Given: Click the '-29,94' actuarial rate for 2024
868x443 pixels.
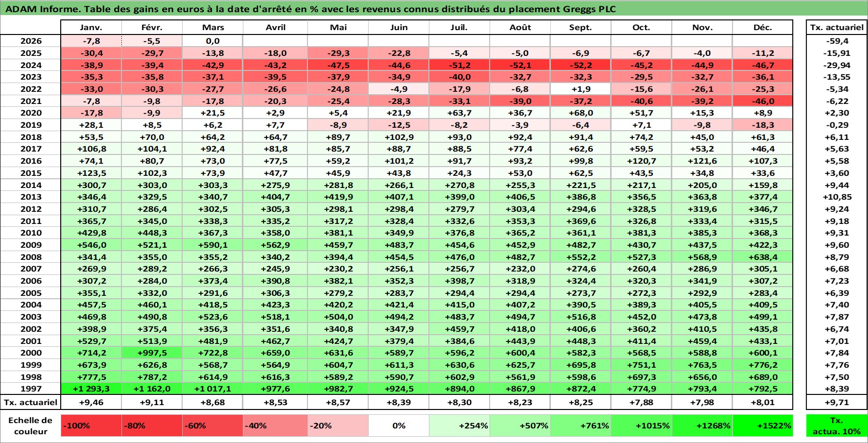Looking at the screenshot, I should (x=836, y=65).
